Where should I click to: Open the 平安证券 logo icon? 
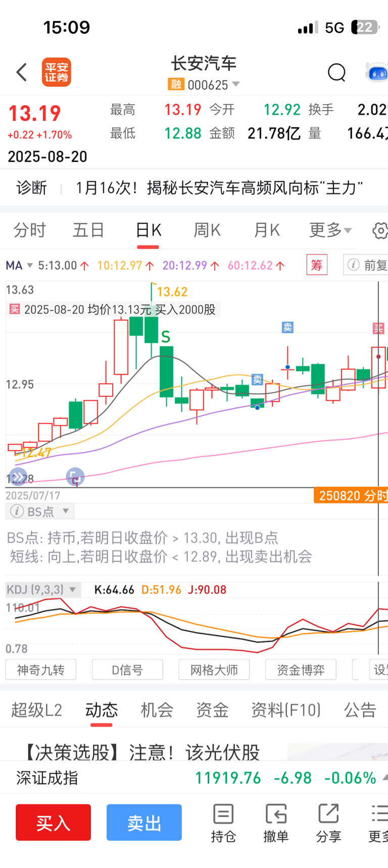tap(56, 72)
